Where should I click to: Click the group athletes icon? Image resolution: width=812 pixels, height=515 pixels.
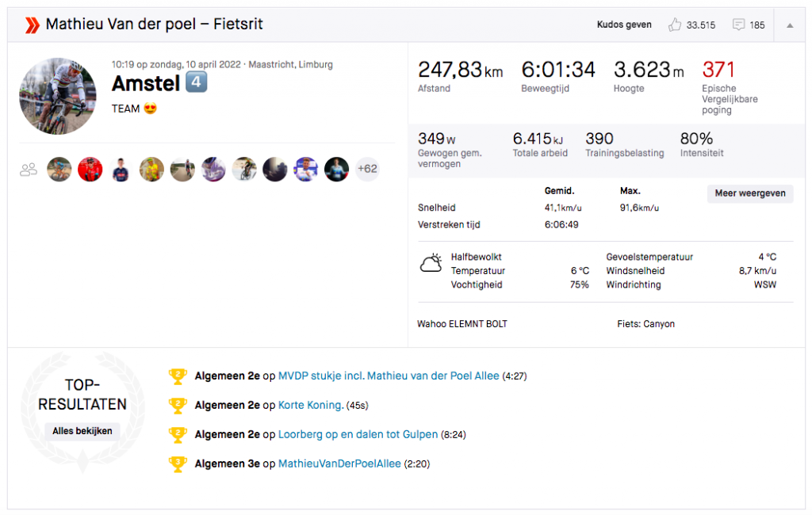[29, 170]
